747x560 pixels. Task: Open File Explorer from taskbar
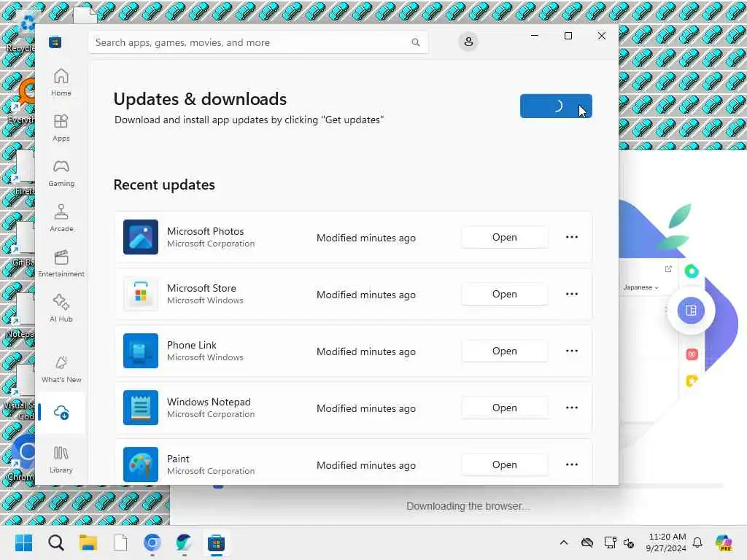click(x=88, y=542)
